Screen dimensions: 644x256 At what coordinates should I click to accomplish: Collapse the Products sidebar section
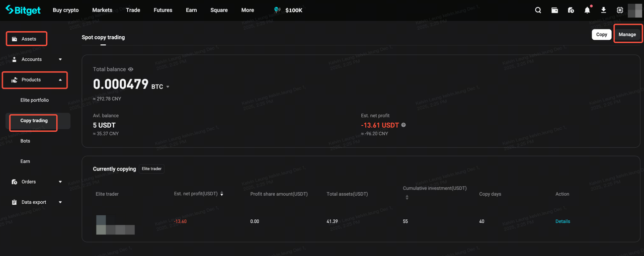pyautogui.click(x=60, y=80)
